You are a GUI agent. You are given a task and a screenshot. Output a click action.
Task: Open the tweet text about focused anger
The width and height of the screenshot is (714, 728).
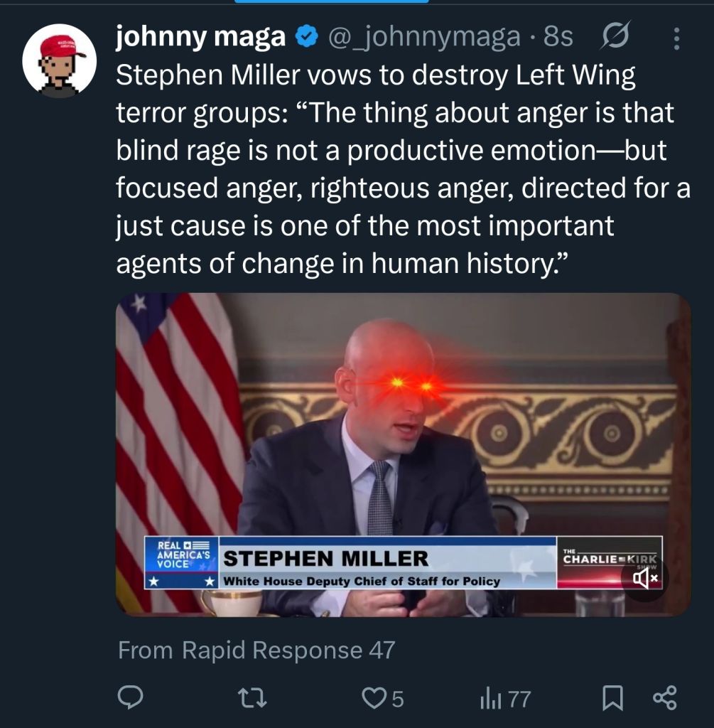click(x=403, y=169)
